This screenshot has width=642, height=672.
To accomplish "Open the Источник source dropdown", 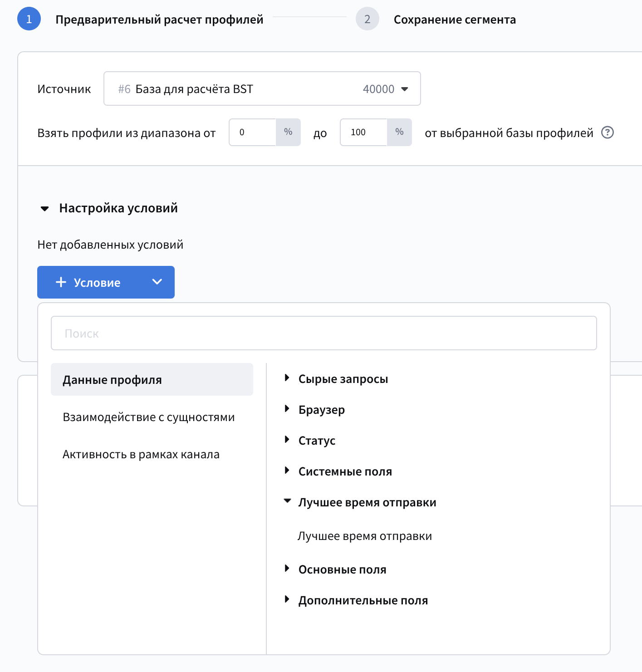I will [262, 88].
